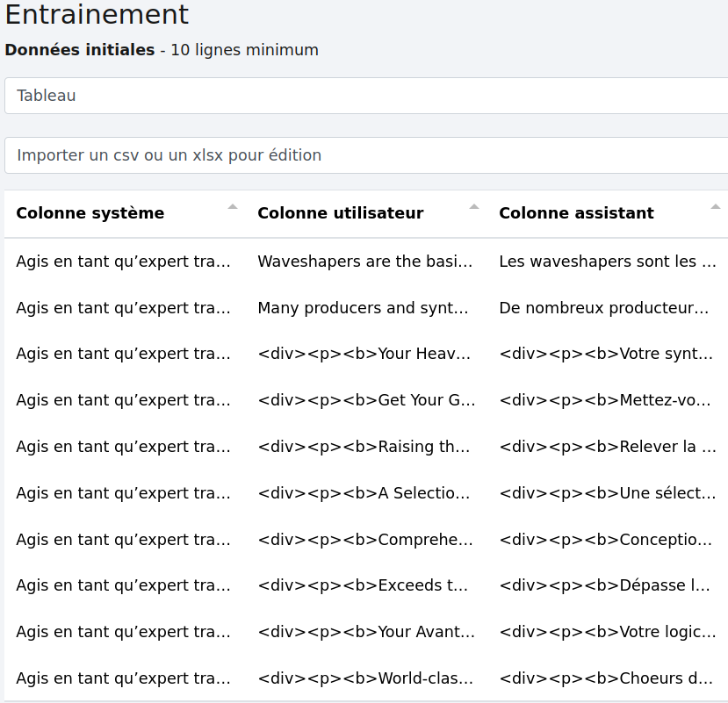Toggle sort icon on Colonne utilisateur header
Screen dimensions: 728x703
[474, 207]
